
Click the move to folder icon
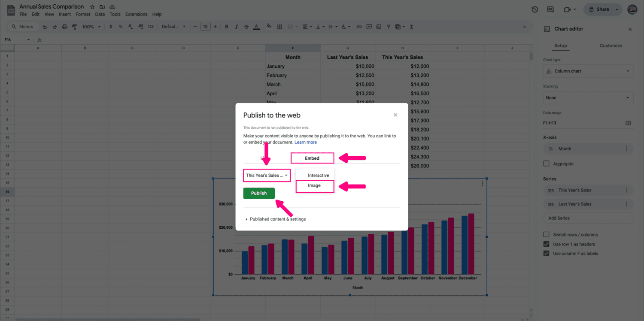pyautogui.click(x=102, y=7)
